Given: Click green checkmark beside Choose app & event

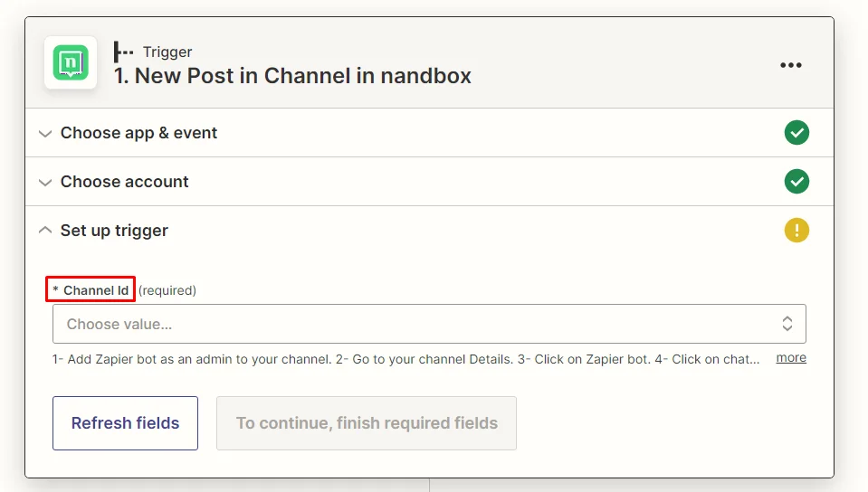Looking at the screenshot, I should pos(796,133).
